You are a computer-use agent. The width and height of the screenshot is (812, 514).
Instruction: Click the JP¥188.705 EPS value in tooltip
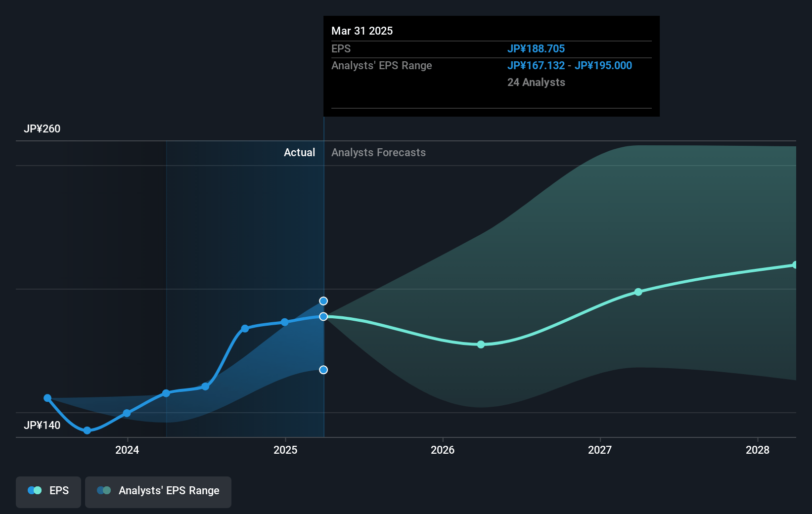tap(536, 48)
